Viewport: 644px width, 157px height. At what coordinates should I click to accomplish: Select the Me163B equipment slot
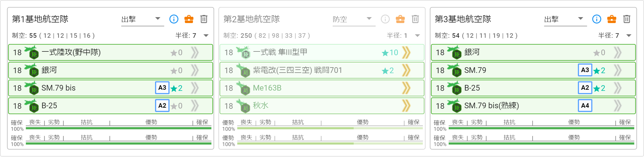click(x=322, y=88)
